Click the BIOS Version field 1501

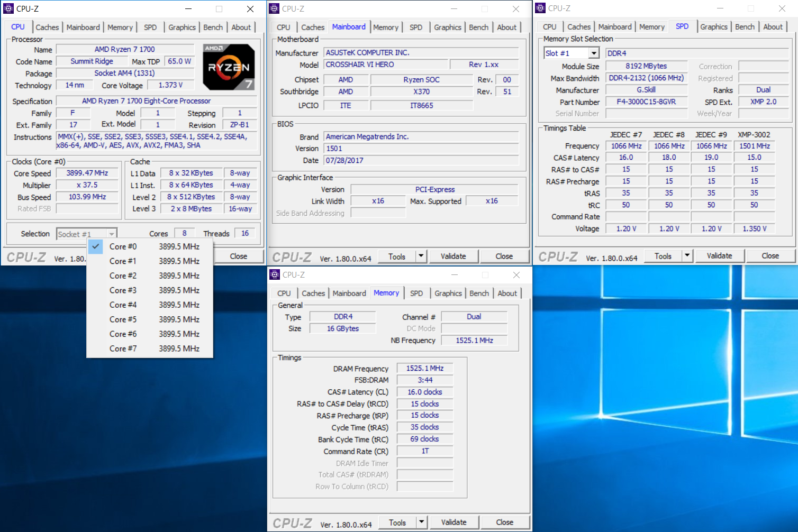421,149
